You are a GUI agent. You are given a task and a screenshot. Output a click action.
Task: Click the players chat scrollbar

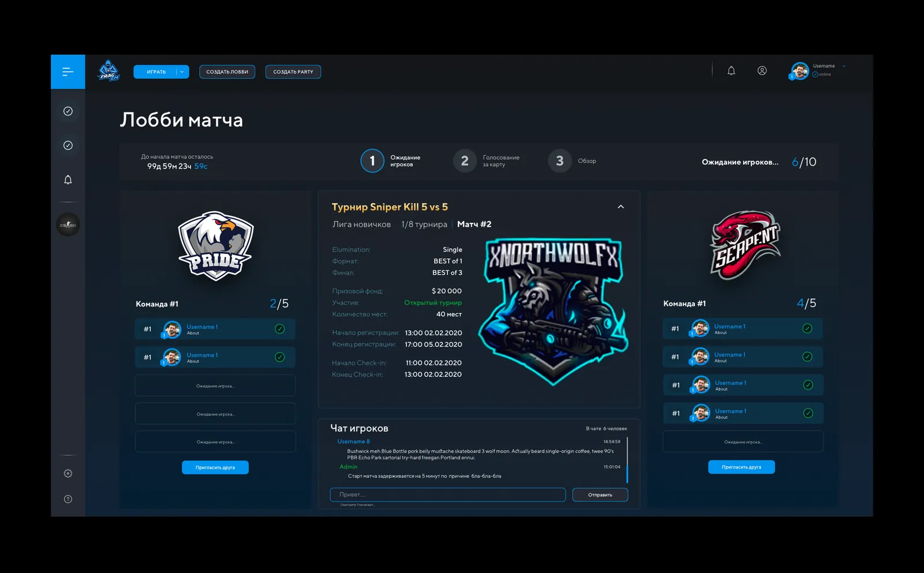point(627,460)
